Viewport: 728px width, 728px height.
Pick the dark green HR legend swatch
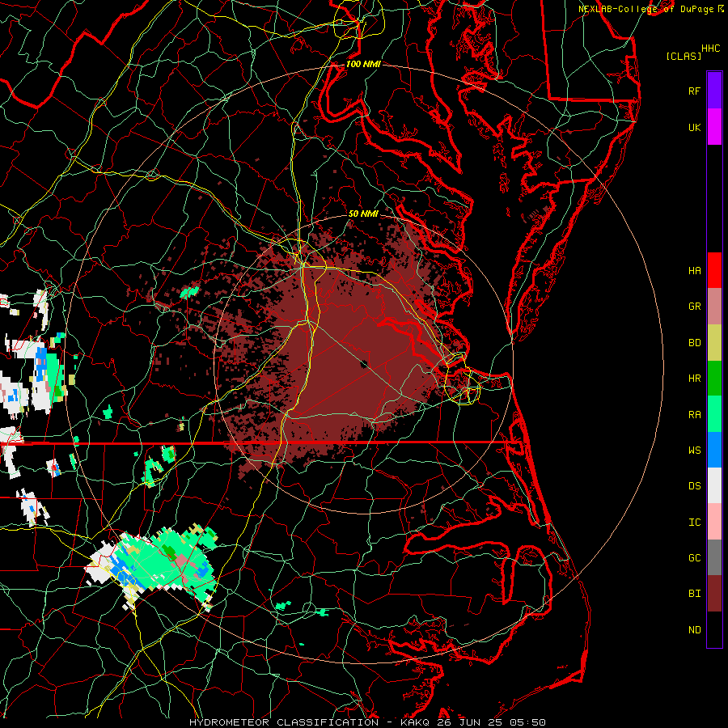714,378
